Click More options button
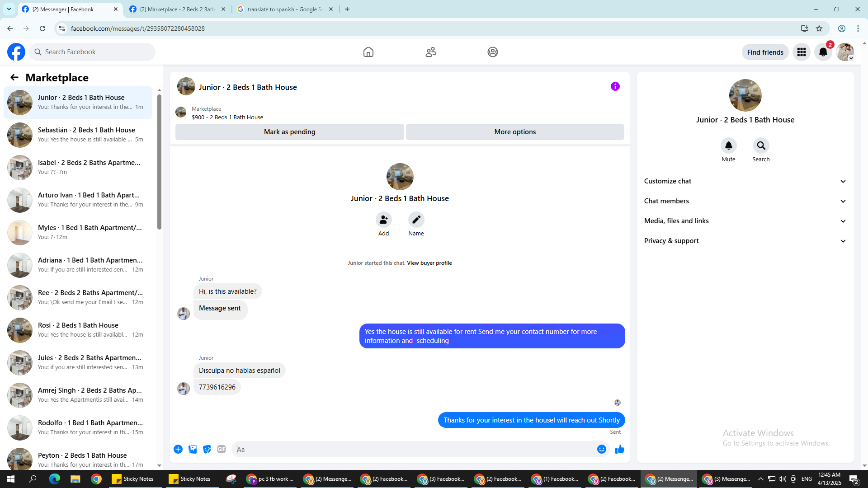 click(515, 132)
